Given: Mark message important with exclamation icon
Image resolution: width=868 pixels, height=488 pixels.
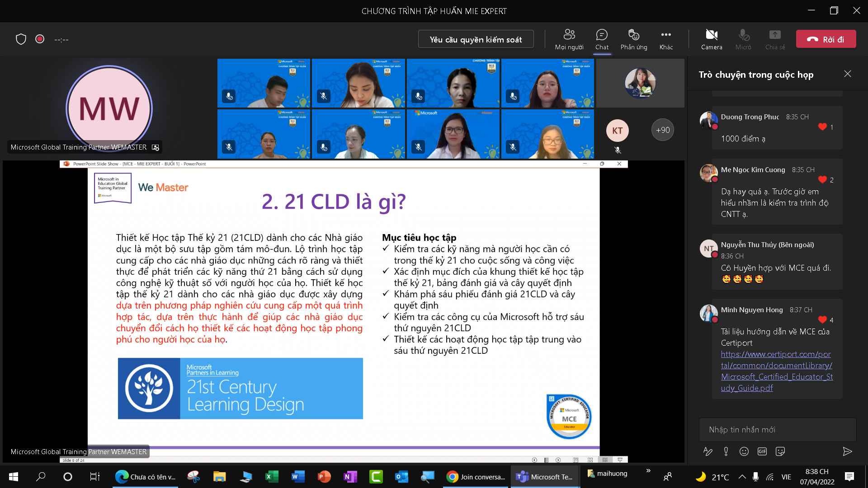Looking at the screenshot, I should pos(726,451).
